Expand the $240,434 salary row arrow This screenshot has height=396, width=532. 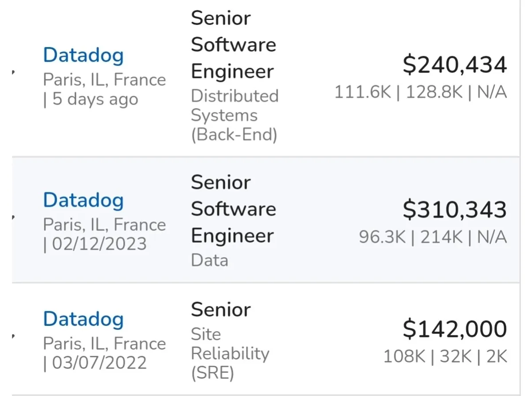pyautogui.click(x=14, y=72)
